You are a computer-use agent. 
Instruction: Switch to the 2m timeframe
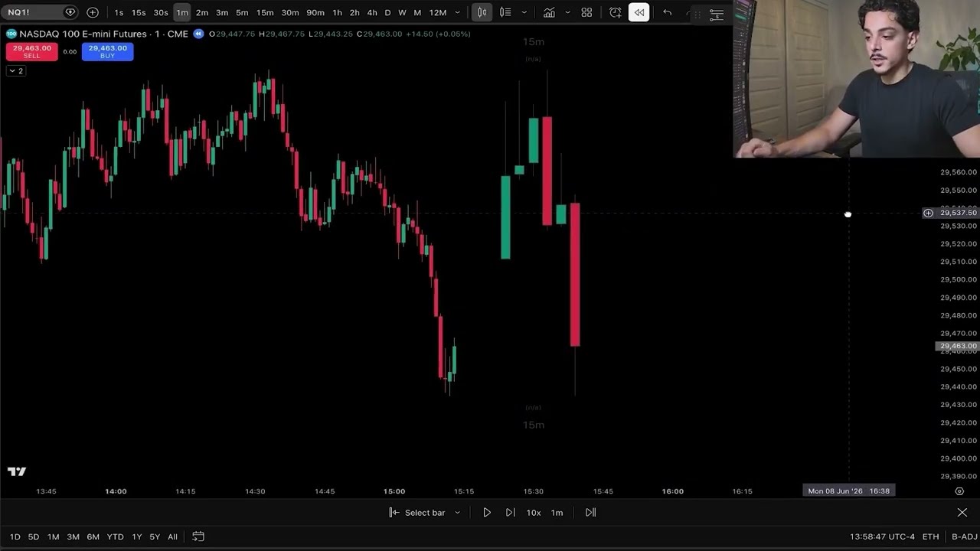tap(202, 12)
